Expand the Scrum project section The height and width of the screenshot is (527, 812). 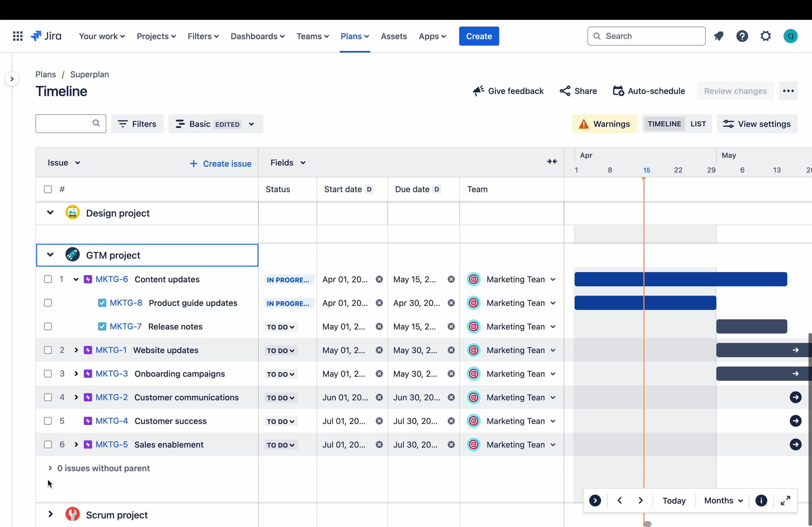point(50,515)
